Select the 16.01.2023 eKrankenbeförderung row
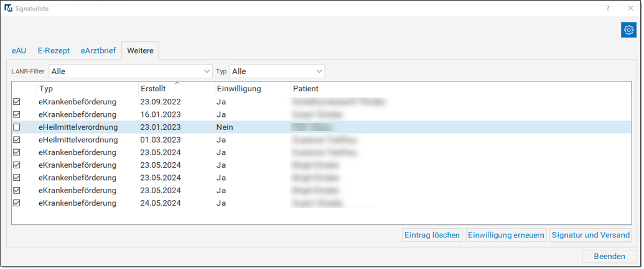644x269 pixels. [77, 115]
